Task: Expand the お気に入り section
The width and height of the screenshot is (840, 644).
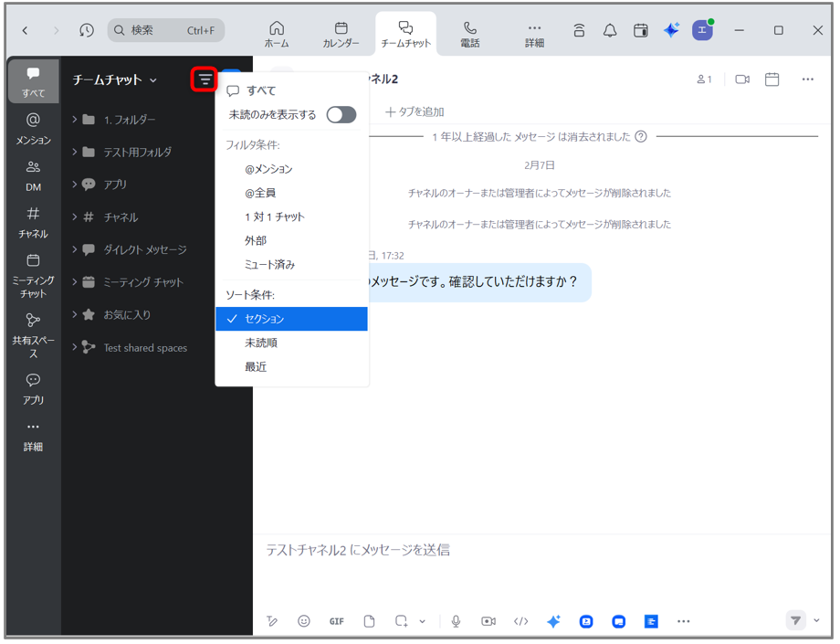Action: [75, 314]
